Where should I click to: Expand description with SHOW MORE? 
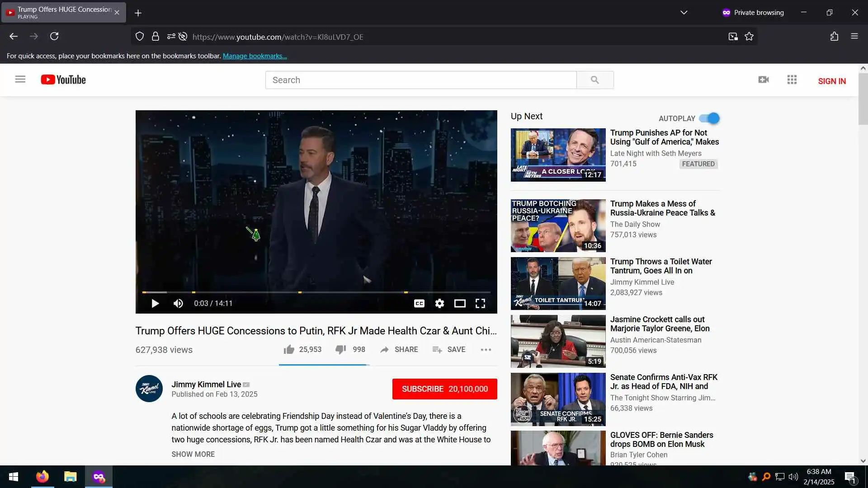point(193,454)
